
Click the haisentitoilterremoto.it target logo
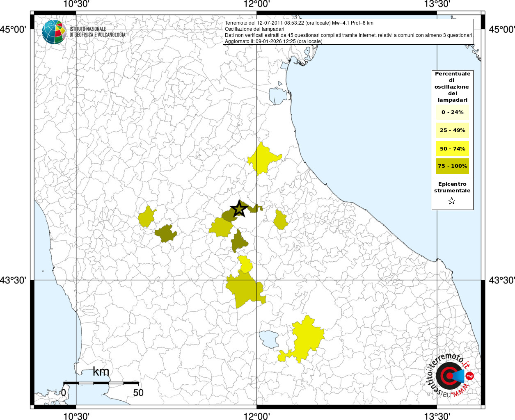[449, 376]
